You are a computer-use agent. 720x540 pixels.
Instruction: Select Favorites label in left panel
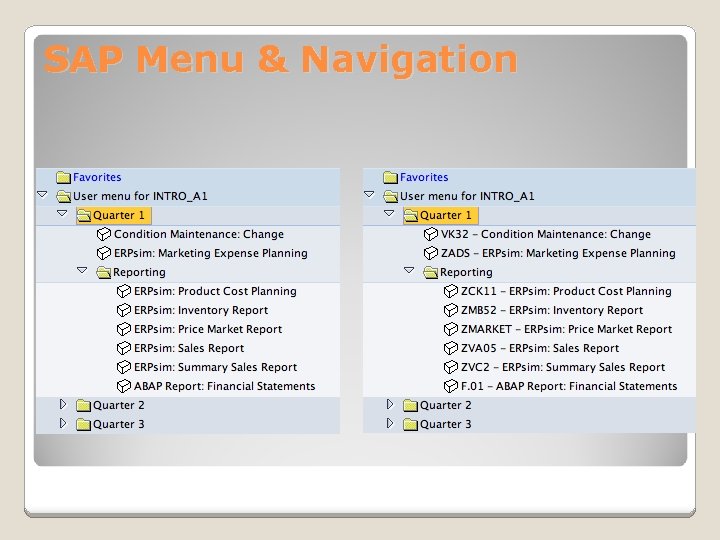[x=97, y=177]
